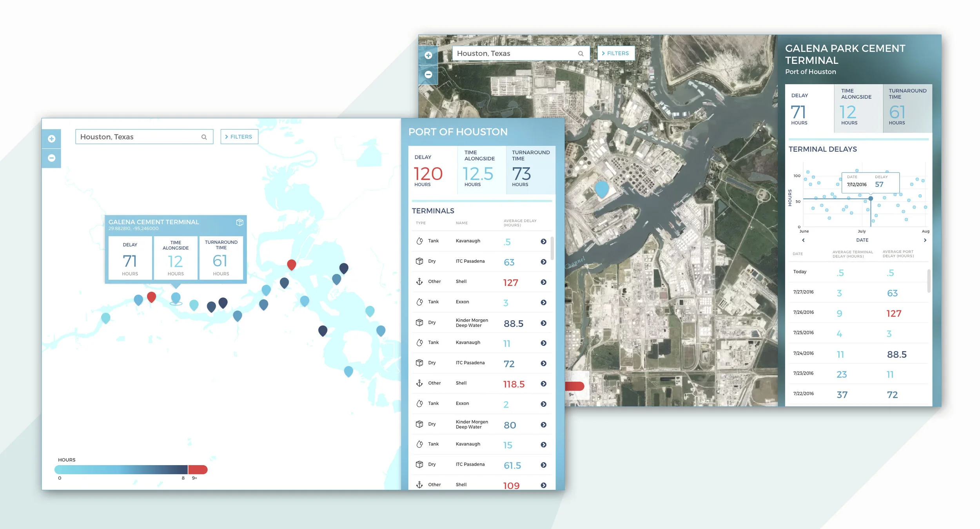Open details arrow for Kinder Morgen 80 row

click(x=543, y=425)
